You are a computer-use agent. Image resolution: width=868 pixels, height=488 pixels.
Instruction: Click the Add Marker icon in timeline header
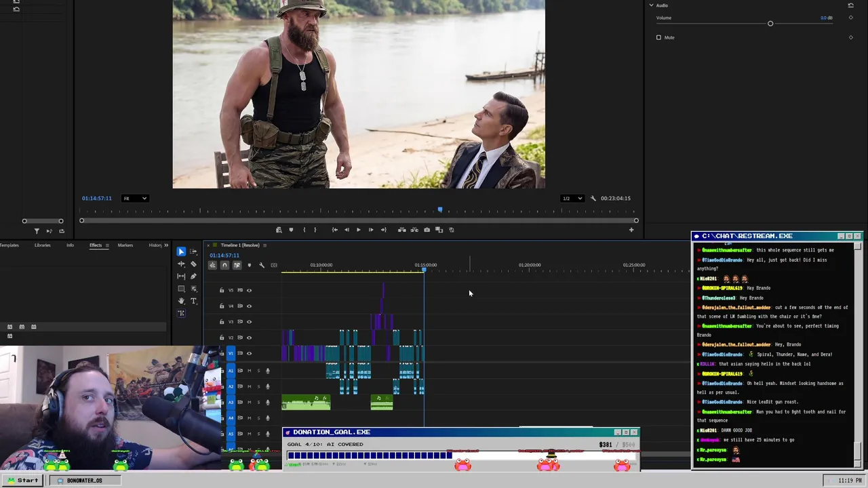pyautogui.click(x=249, y=265)
